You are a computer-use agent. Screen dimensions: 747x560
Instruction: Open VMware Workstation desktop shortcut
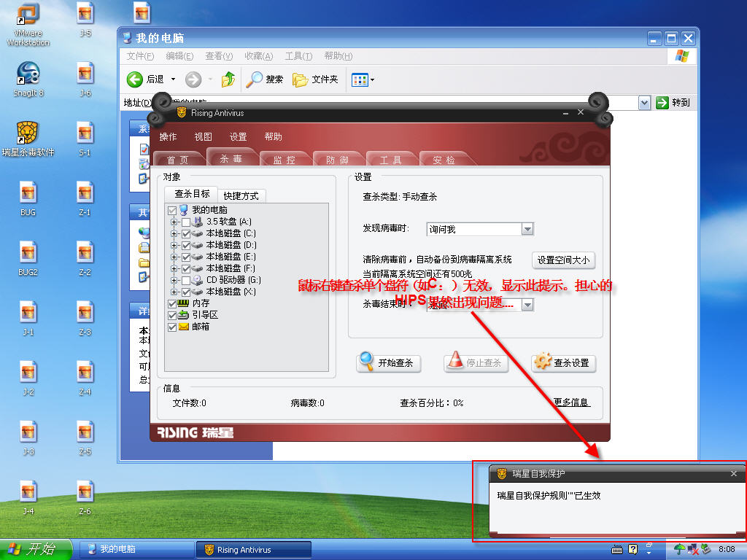28,24
